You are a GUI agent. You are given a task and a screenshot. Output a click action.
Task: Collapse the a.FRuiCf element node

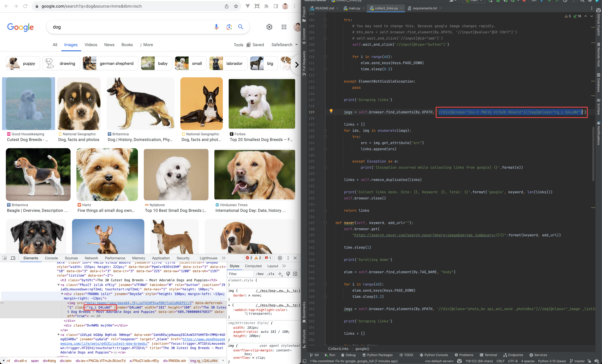59,285
